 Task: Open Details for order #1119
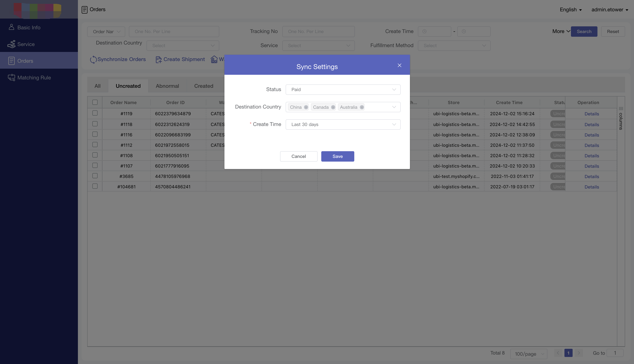[x=592, y=114]
